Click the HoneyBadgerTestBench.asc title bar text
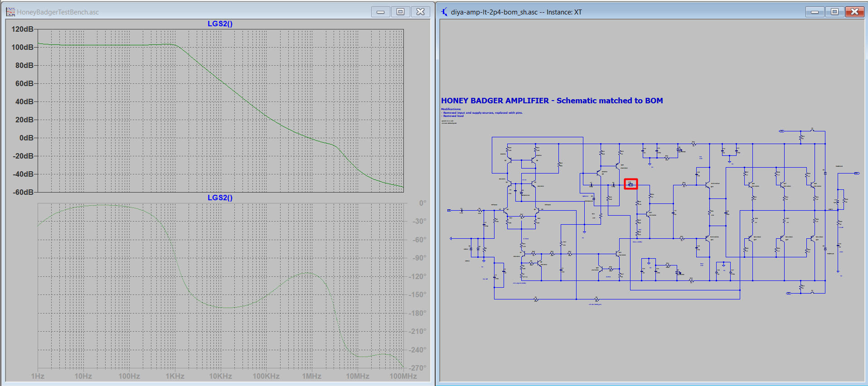This screenshot has width=868, height=386. 58,12
